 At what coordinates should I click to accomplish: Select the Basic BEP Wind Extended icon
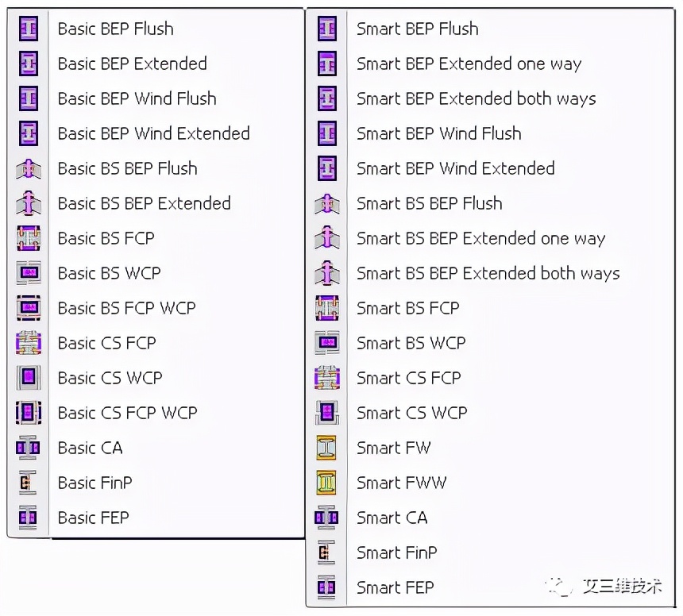pos(28,133)
